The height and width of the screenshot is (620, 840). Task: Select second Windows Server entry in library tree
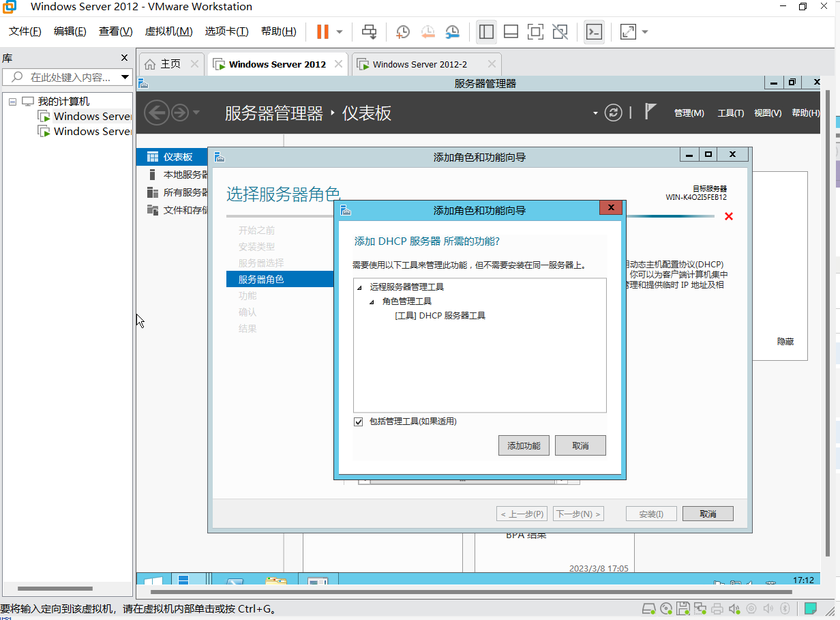(x=85, y=132)
